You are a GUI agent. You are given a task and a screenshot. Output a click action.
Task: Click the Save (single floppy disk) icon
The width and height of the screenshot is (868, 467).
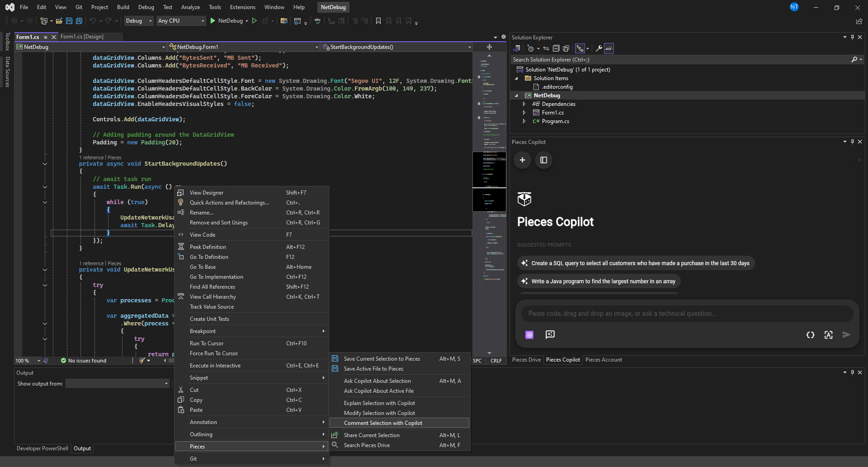(69, 21)
